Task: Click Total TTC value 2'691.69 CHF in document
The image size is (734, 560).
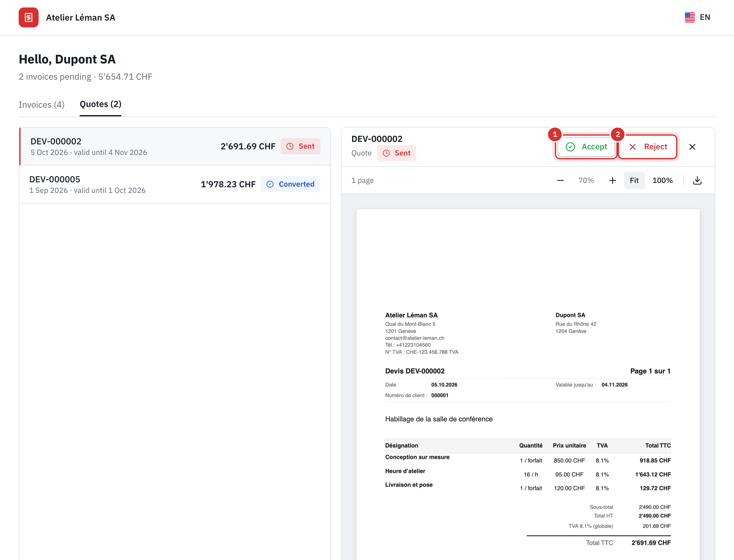Action: [651, 543]
